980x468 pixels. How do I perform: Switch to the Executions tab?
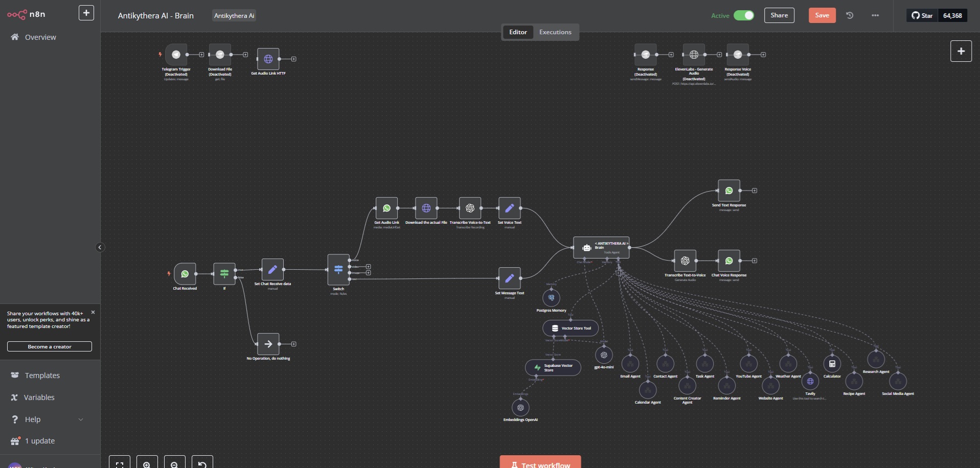555,32
